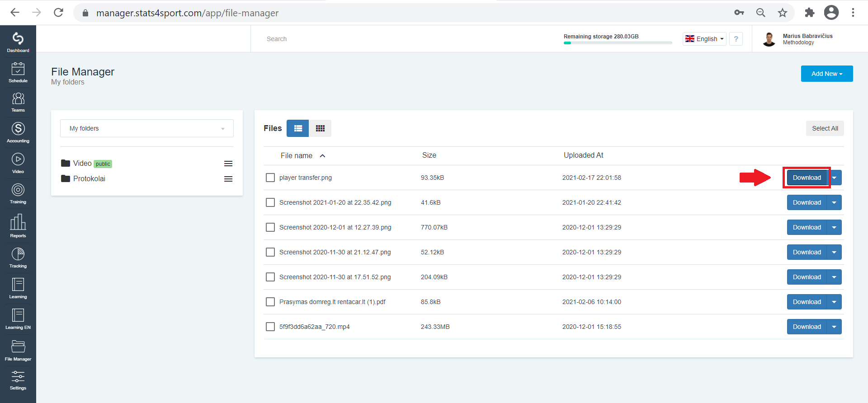Image resolution: width=868 pixels, height=403 pixels.
Task: Click the help question mark icon
Action: pyautogui.click(x=736, y=39)
